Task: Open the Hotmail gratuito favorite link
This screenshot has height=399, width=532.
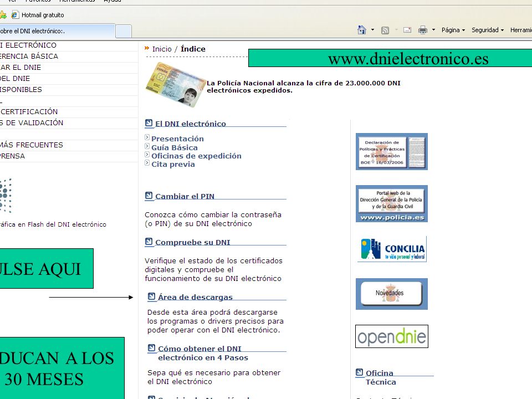Action: coord(38,15)
